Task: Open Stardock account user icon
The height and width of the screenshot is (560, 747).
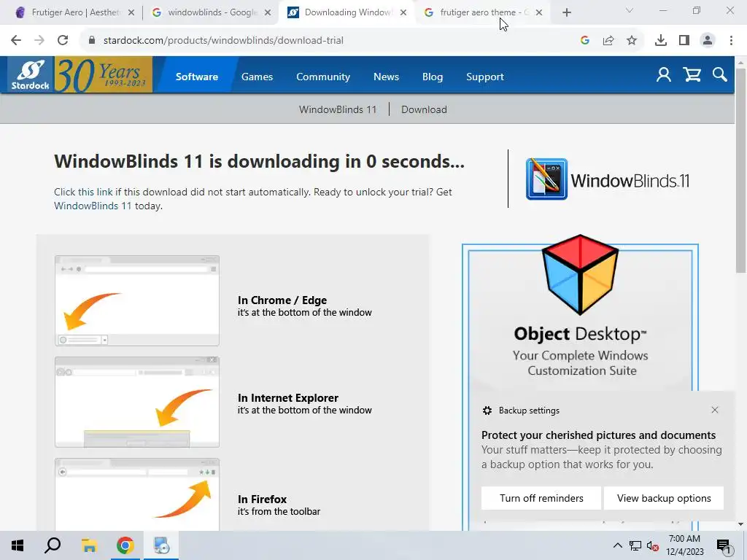Action: 663,75
